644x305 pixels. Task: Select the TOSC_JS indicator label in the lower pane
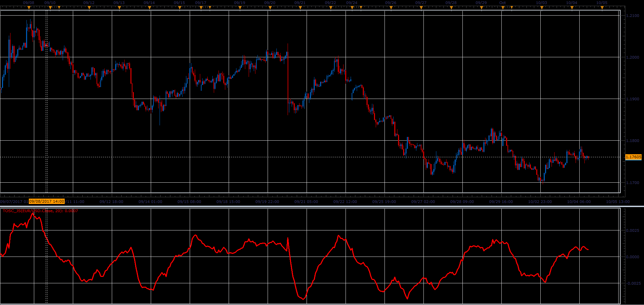[40, 211]
